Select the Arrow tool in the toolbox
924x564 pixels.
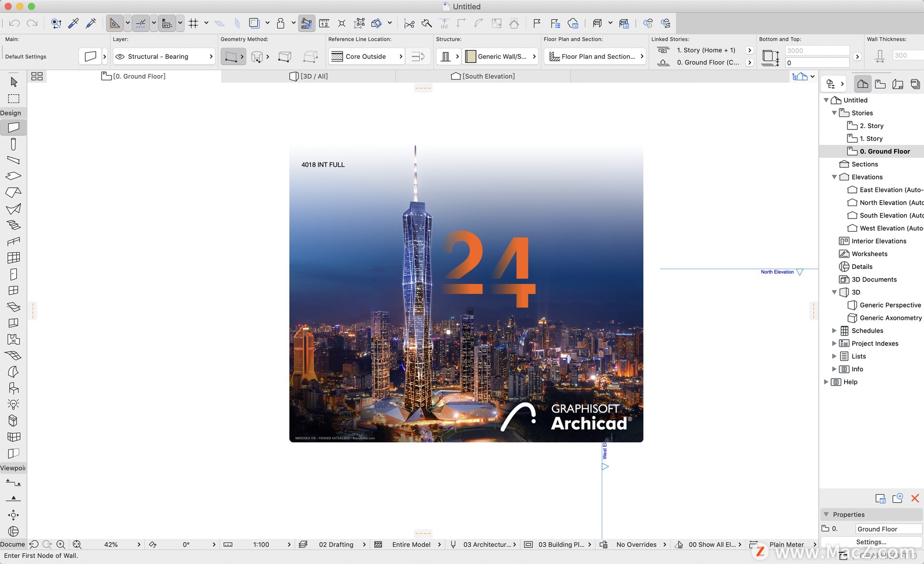13,82
